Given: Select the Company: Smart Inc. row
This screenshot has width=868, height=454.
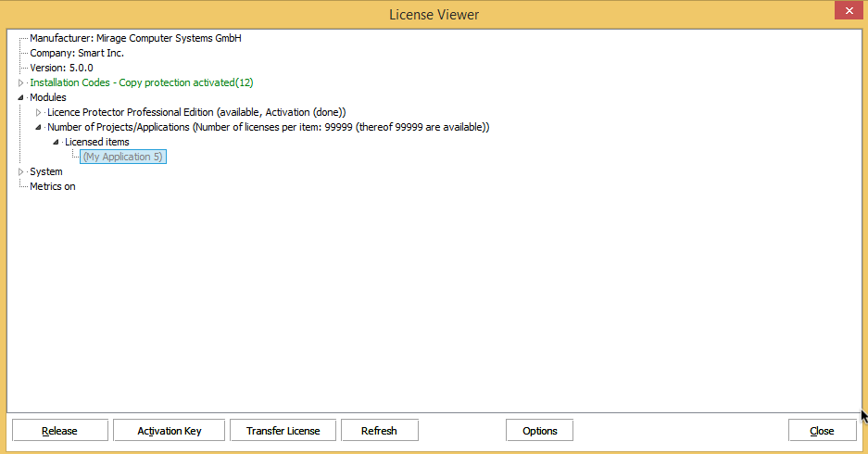Looking at the screenshot, I should tap(77, 53).
